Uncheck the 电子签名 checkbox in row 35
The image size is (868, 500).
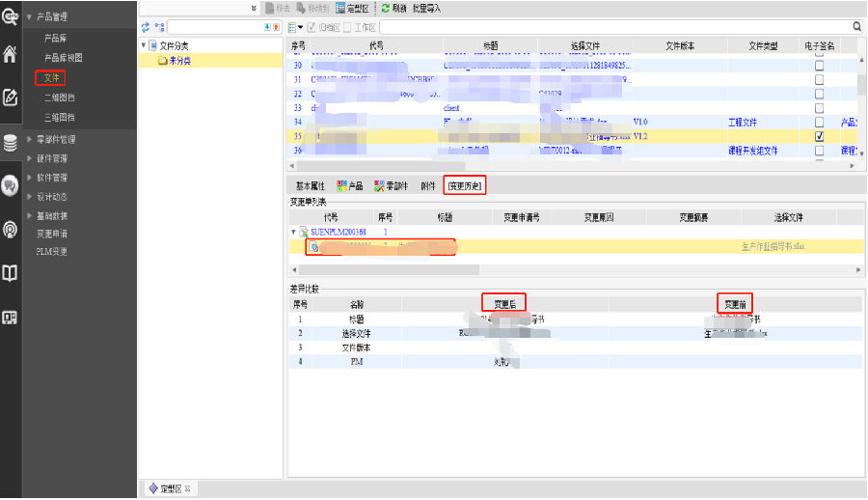(x=819, y=136)
